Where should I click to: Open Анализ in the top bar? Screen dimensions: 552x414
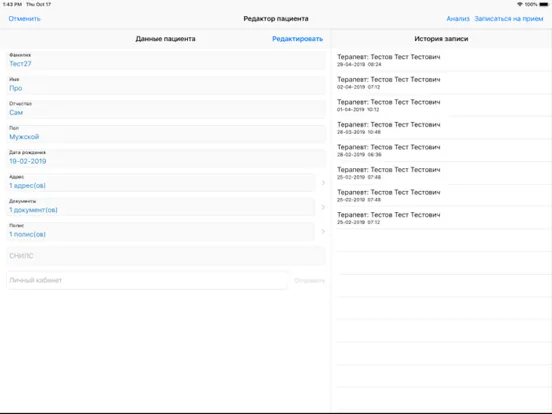458,19
